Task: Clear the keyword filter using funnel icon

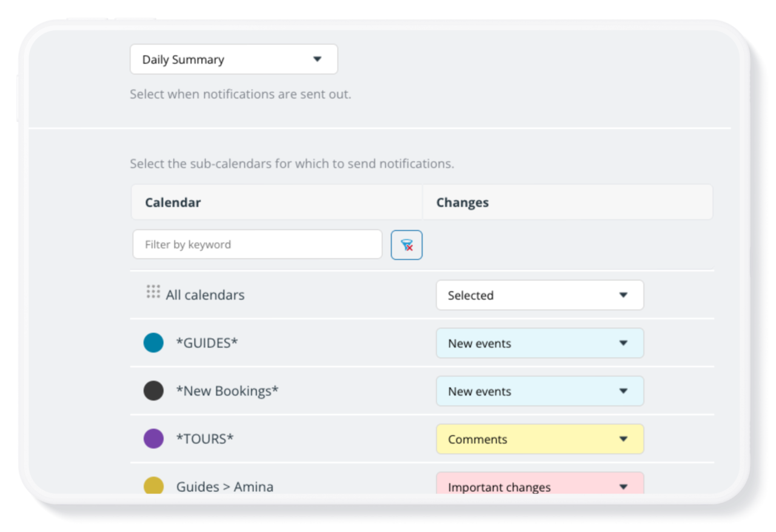Action: [407, 245]
